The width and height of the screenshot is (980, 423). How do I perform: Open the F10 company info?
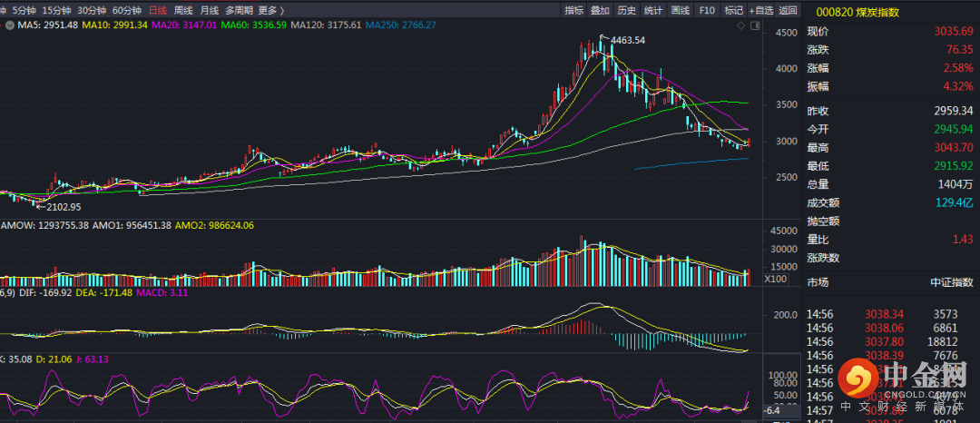707,11
